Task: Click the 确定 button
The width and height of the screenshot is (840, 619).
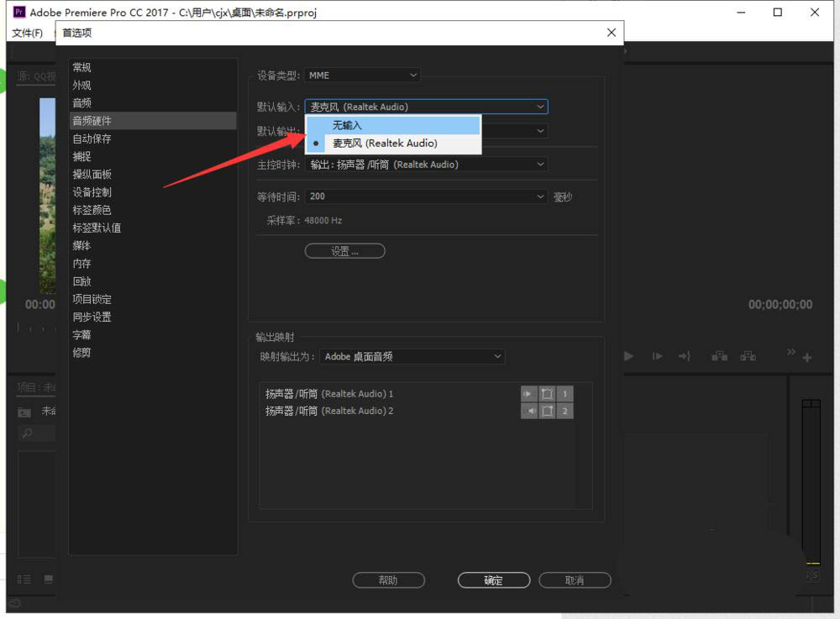Action: [493, 580]
